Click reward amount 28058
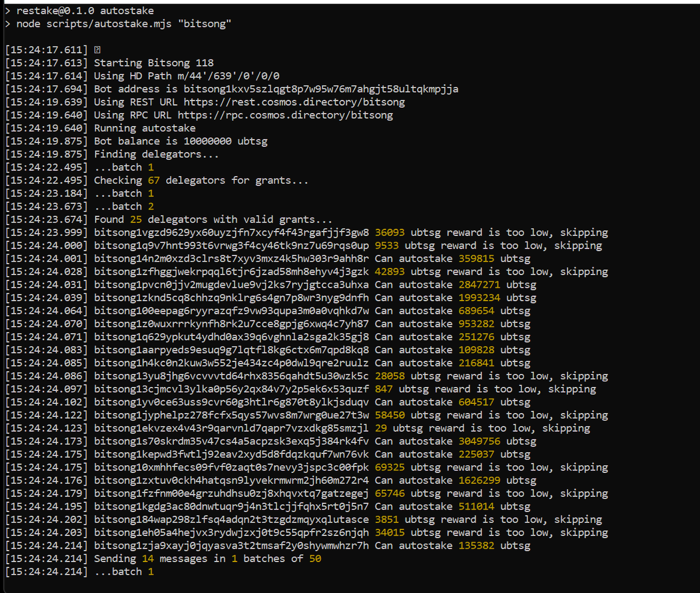This screenshot has width=700, height=593. tap(390, 376)
